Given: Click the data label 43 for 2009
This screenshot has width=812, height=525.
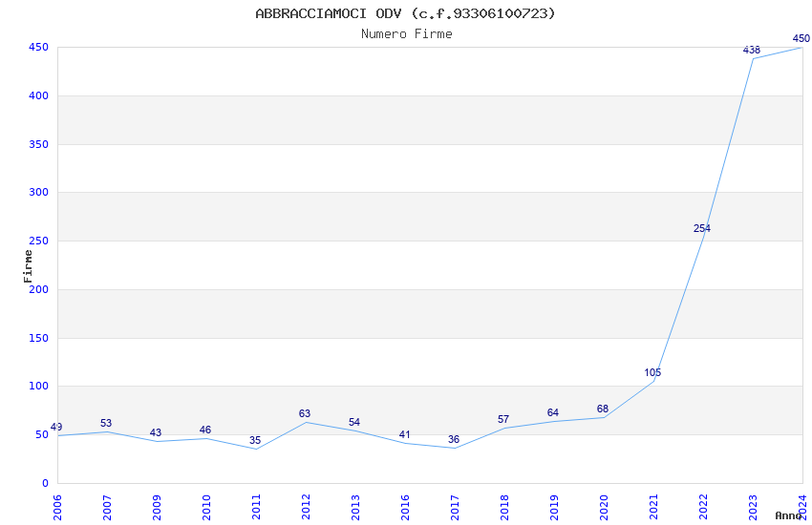Looking at the screenshot, I should (x=156, y=433).
